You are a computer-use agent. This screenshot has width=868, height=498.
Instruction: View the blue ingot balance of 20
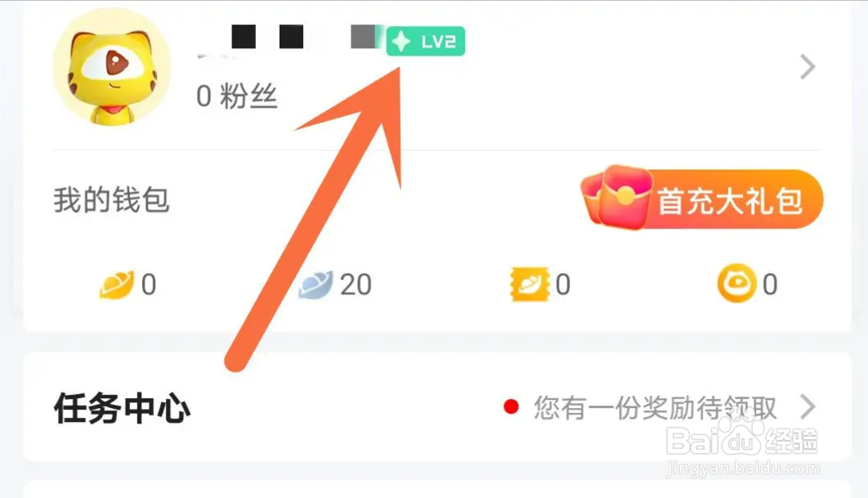pyautogui.click(x=356, y=285)
